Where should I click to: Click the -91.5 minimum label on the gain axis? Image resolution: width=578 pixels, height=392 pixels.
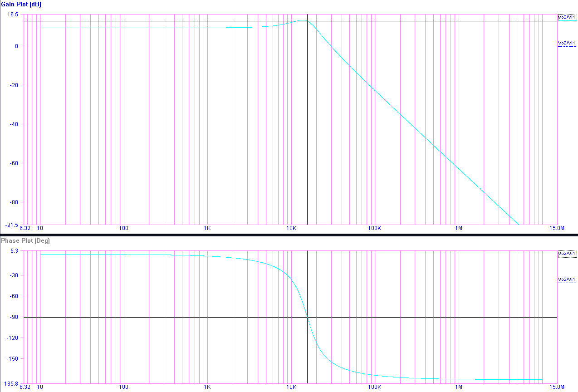point(12,225)
